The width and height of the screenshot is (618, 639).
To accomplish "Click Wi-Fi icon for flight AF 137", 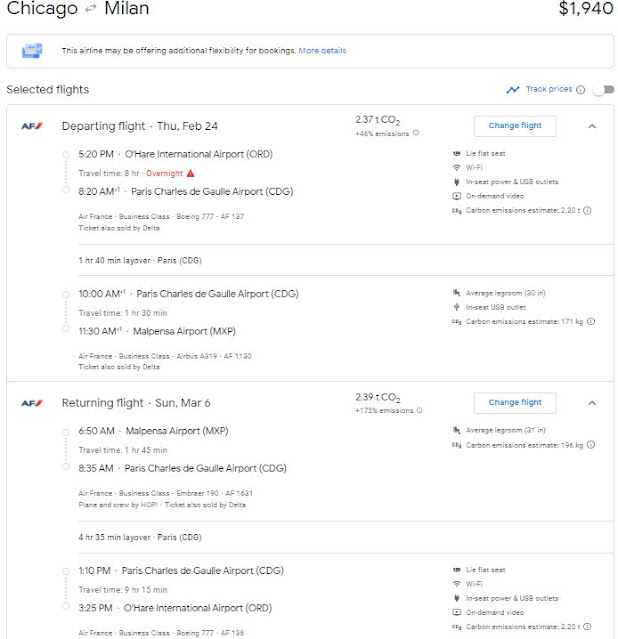I will (x=457, y=167).
